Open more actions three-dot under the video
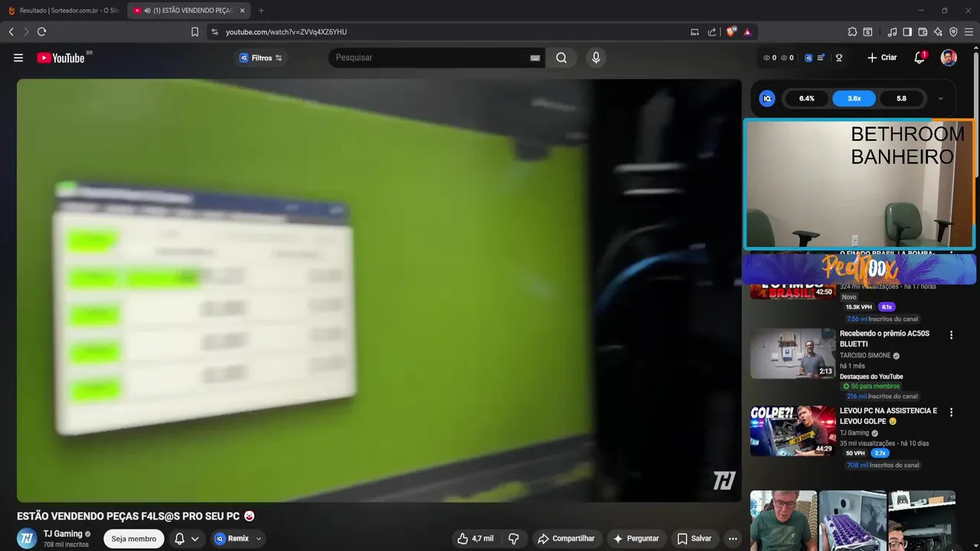The image size is (980, 551). 733,539
